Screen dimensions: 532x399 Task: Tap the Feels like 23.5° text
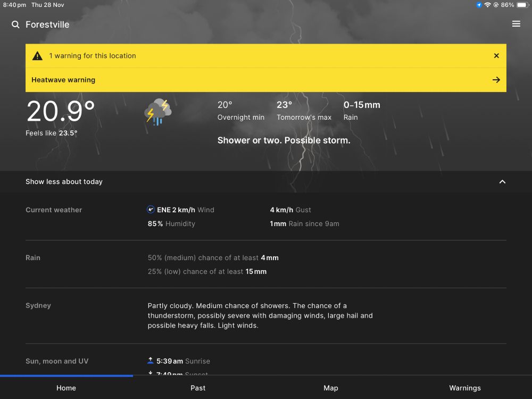tap(52, 133)
